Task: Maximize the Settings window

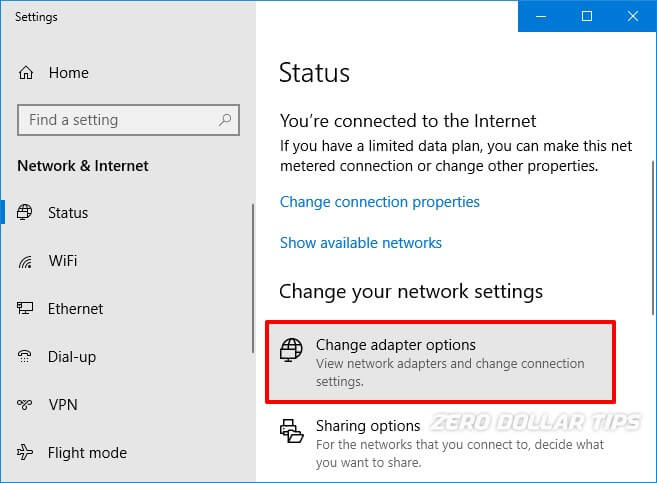Action: coord(587,16)
